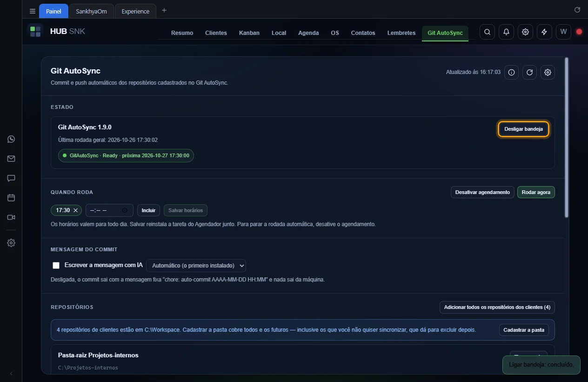
Task: Open calendar icon in left sidebar
Action: point(11,198)
